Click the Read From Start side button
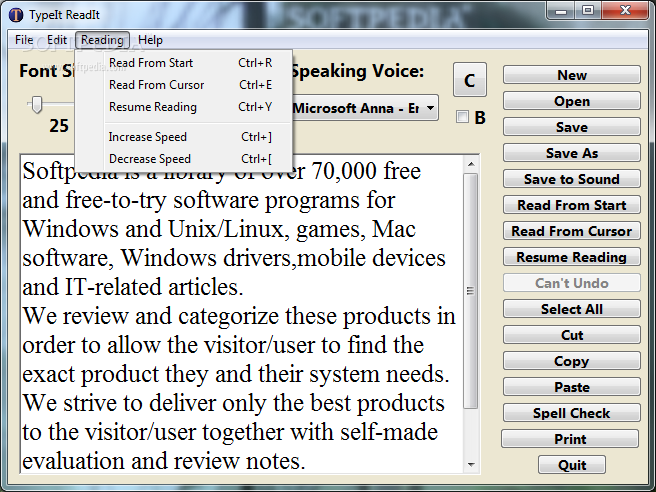Screen dimensions: 656x492 coord(571,205)
